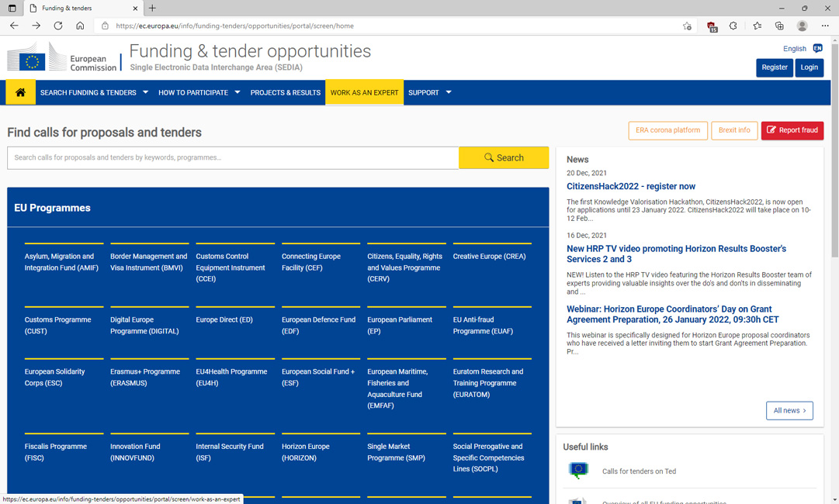Click the Login button

pyautogui.click(x=809, y=67)
